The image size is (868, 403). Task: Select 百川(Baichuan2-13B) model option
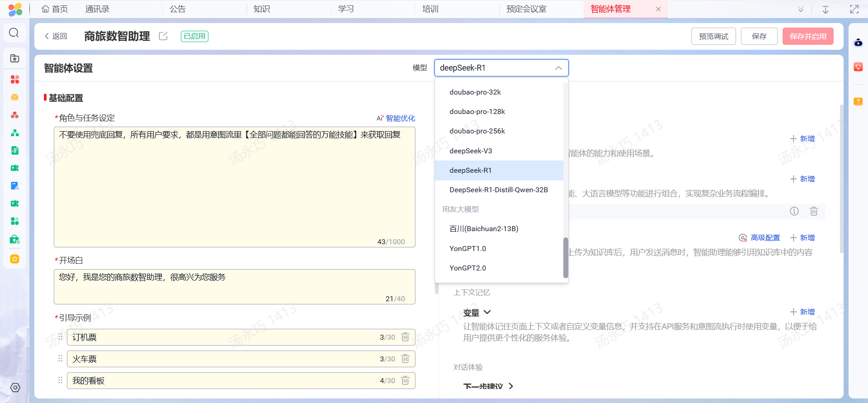[499, 228]
